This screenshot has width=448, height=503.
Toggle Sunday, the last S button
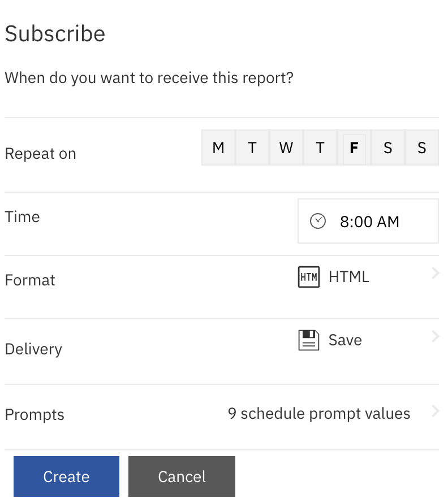tap(422, 148)
